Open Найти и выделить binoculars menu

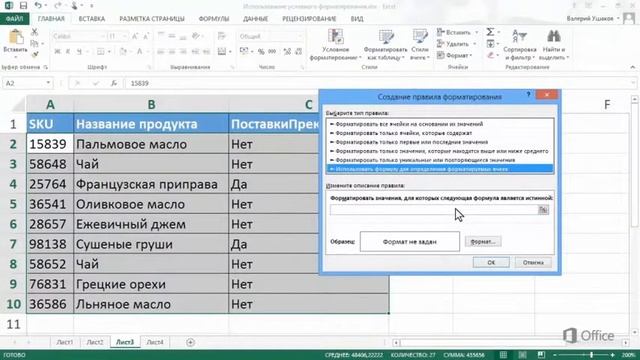click(x=553, y=44)
